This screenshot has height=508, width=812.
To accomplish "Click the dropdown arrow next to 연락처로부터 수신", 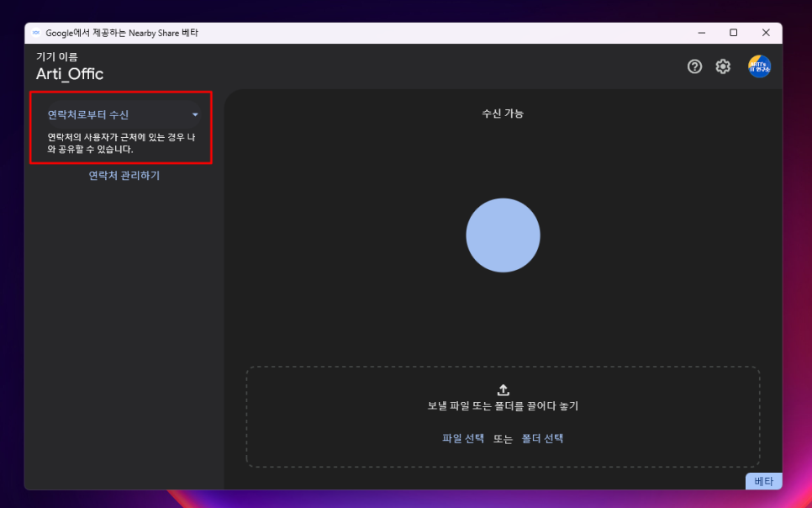I will coord(195,114).
